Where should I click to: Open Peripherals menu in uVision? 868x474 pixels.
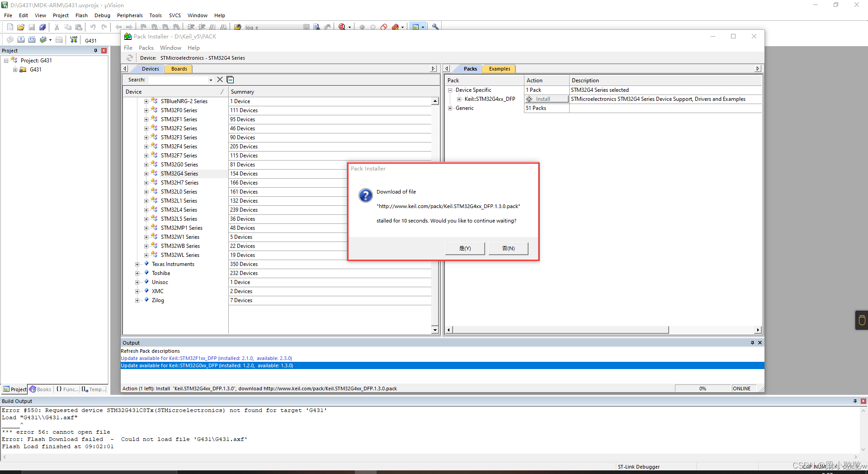(x=130, y=15)
